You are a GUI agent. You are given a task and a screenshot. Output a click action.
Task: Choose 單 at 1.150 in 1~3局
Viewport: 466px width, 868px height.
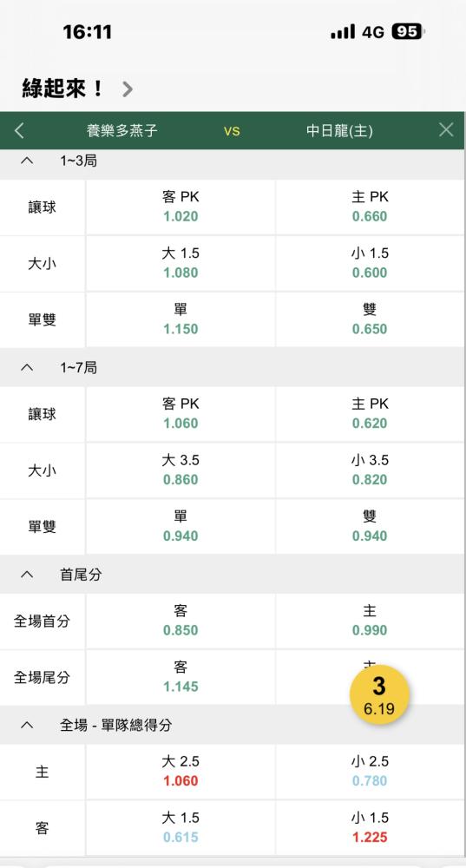180,320
